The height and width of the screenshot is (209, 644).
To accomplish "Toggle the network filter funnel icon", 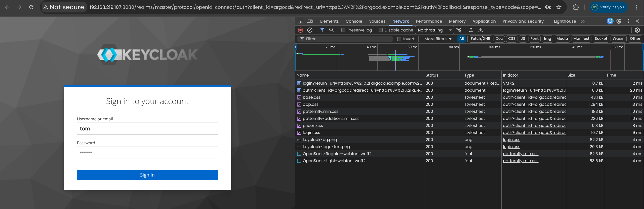I will coord(322,30).
